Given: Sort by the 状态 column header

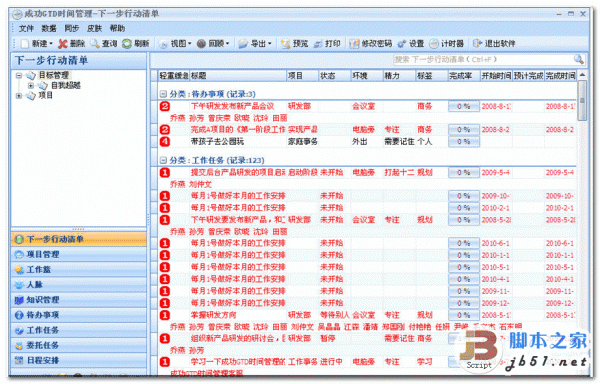Looking at the screenshot, I should (x=334, y=76).
